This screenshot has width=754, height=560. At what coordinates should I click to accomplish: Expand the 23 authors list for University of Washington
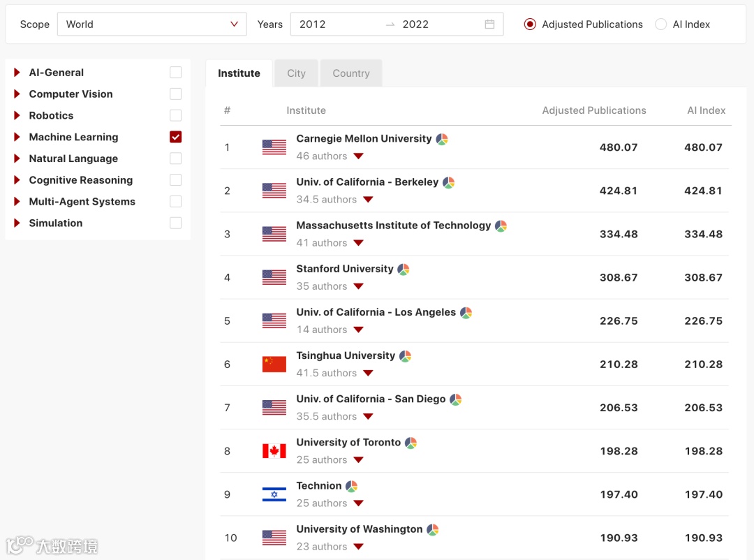coord(358,547)
